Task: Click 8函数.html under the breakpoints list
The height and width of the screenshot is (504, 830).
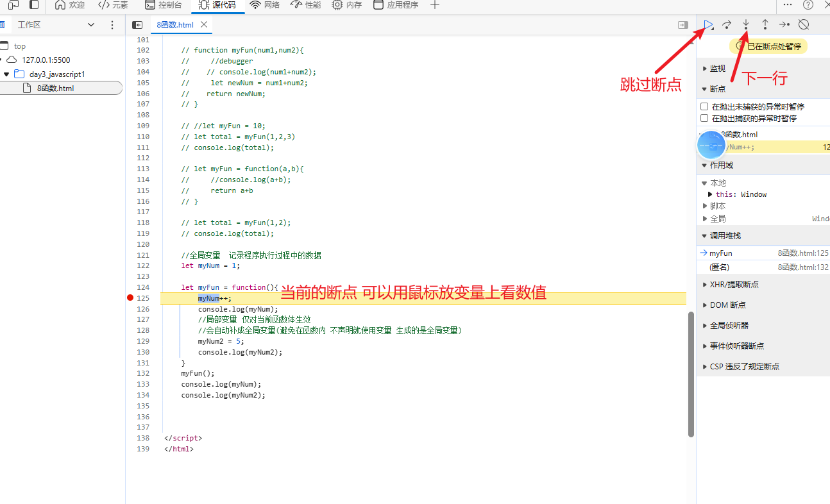Action: 740,135
